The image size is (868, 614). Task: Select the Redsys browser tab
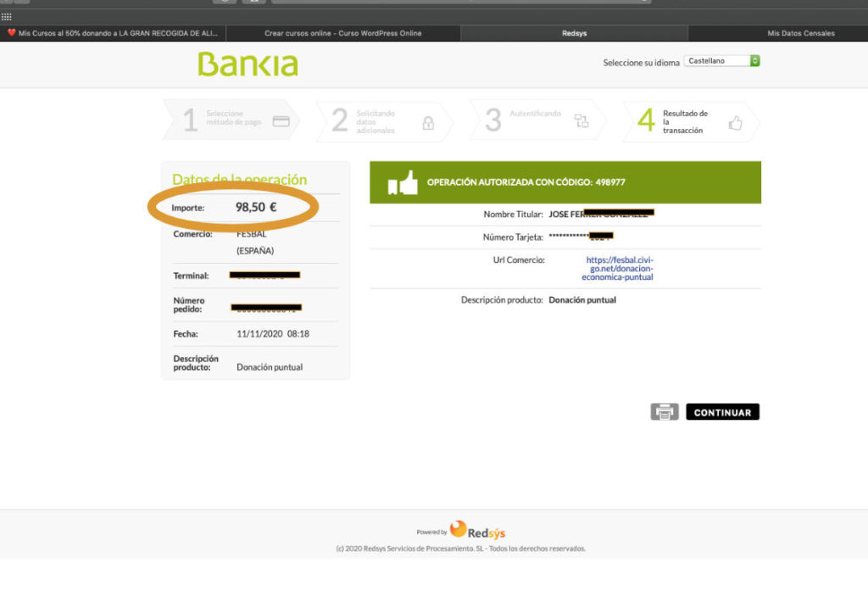pos(574,33)
